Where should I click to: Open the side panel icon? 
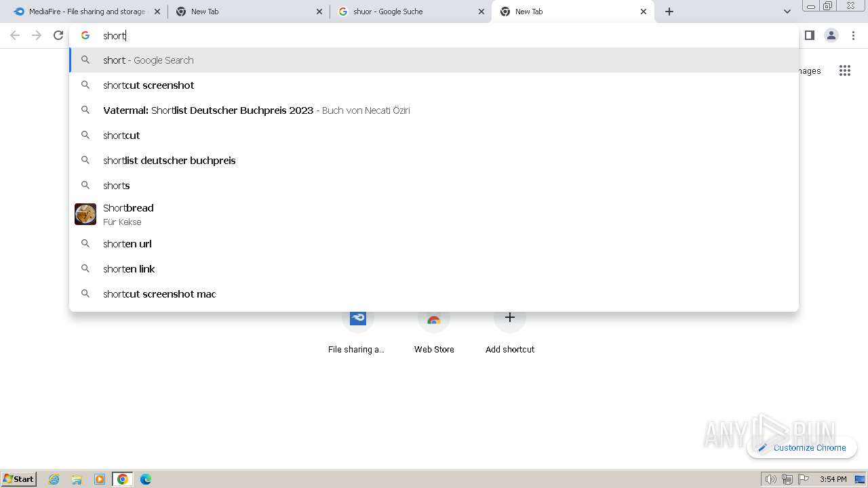(x=809, y=35)
